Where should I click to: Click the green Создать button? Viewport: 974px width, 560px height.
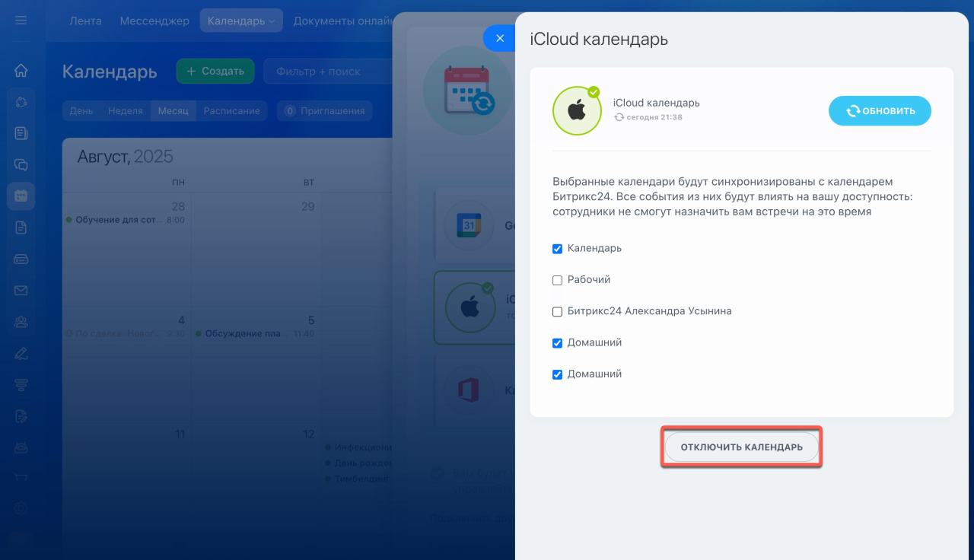point(215,72)
